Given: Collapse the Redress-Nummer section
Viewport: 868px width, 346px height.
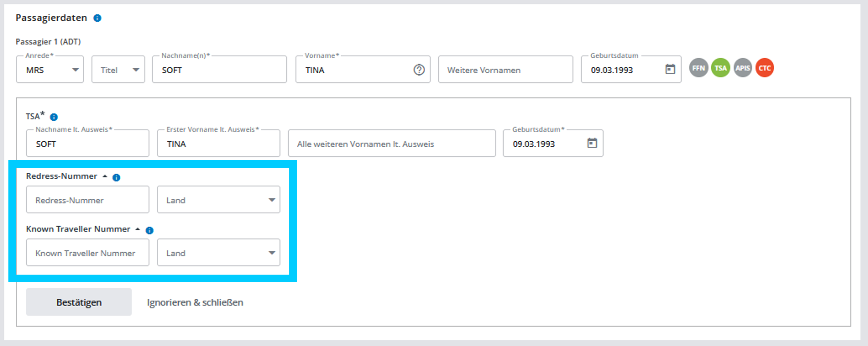Looking at the screenshot, I should (105, 176).
